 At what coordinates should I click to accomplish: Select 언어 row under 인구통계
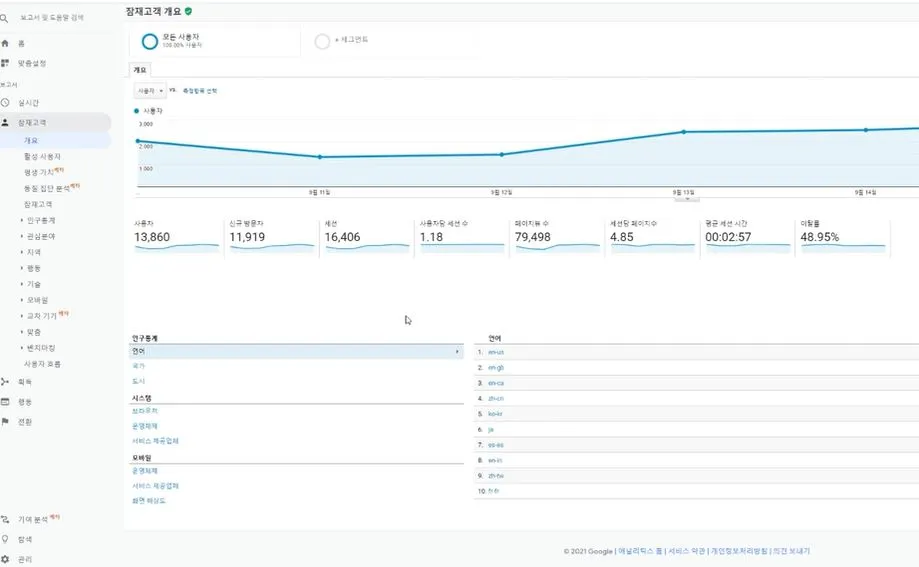click(296, 351)
